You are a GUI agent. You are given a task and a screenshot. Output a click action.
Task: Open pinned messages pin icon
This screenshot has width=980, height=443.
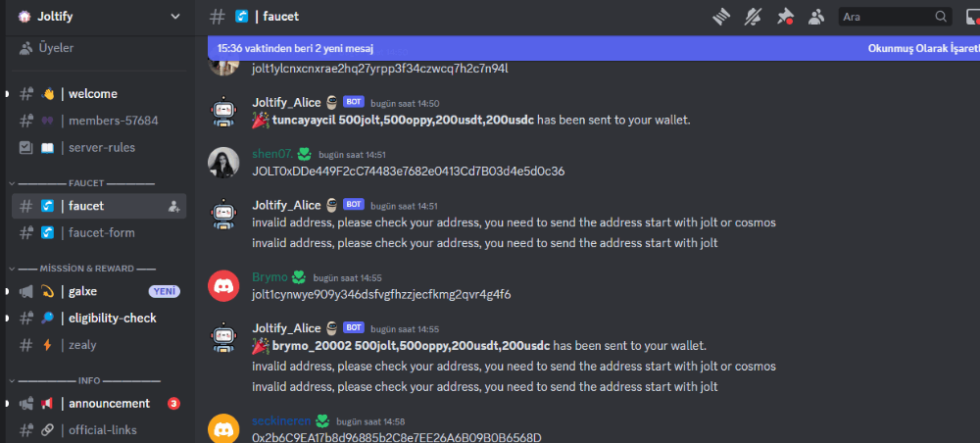(x=785, y=17)
